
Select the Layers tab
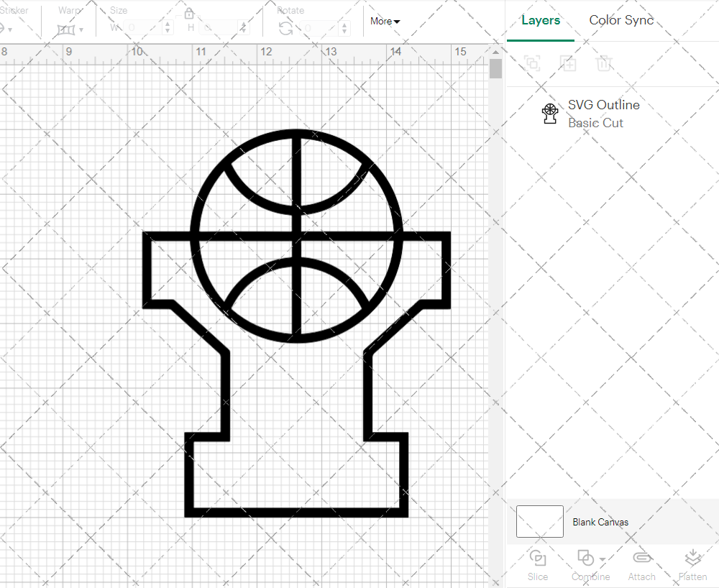[x=541, y=20]
